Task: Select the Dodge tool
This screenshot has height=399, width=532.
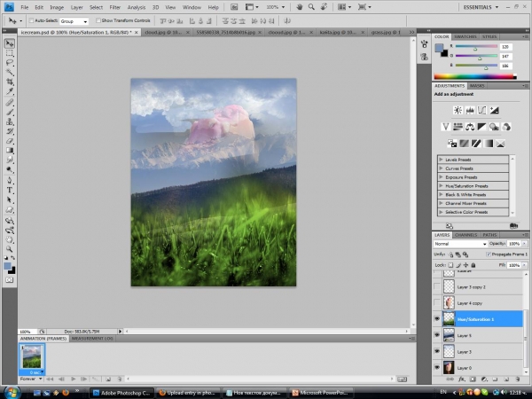Action: [10, 169]
